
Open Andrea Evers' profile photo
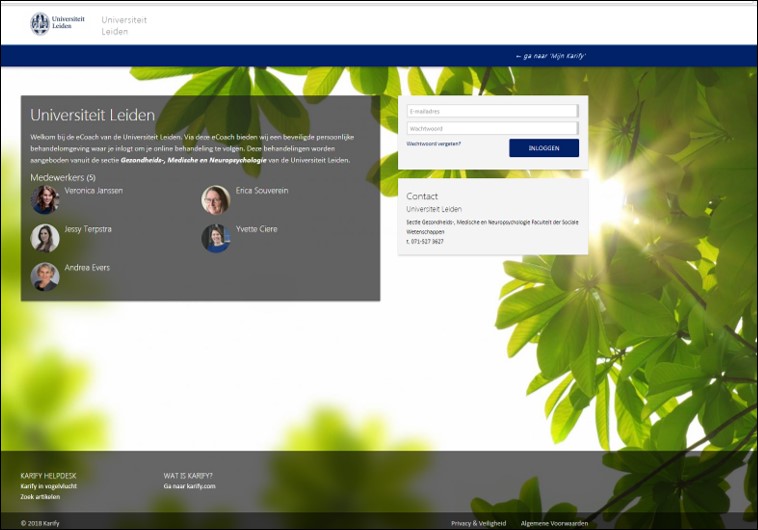coord(45,277)
